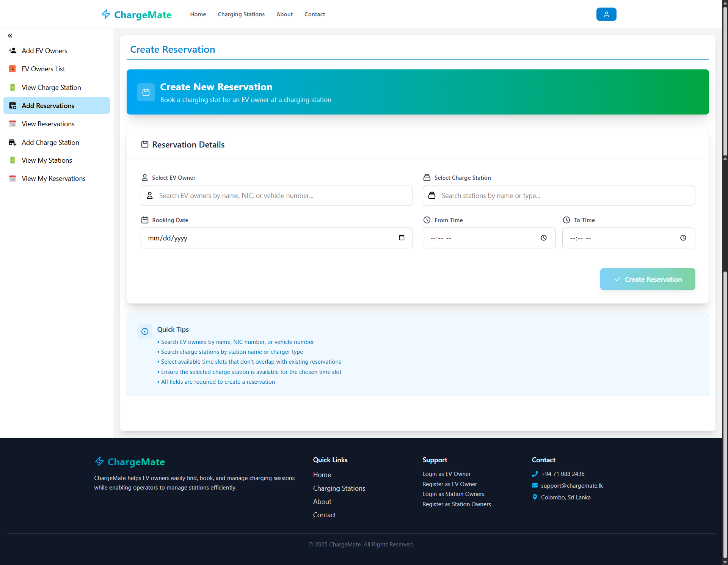Viewport: 728px width, 565px height.
Task: Select the View My Stations icon
Action: pyautogui.click(x=13, y=160)
